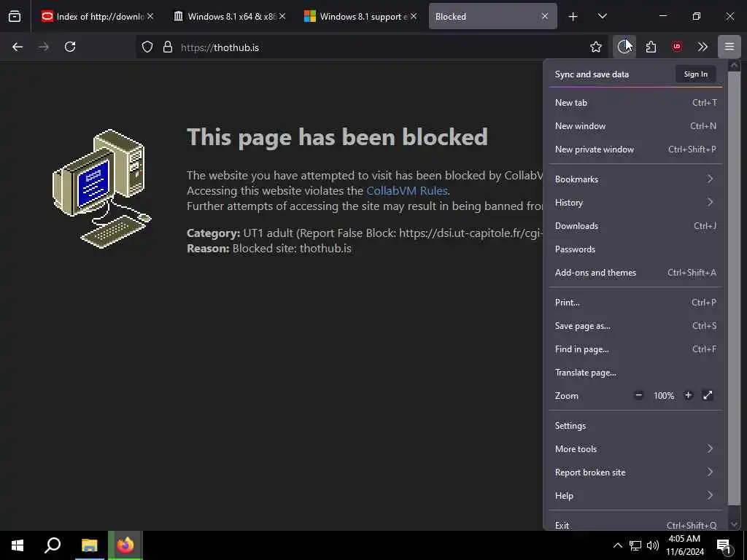The image size is (747, 560).
Task: Expand More tools submenu
Action: click(x=635, y=449)
